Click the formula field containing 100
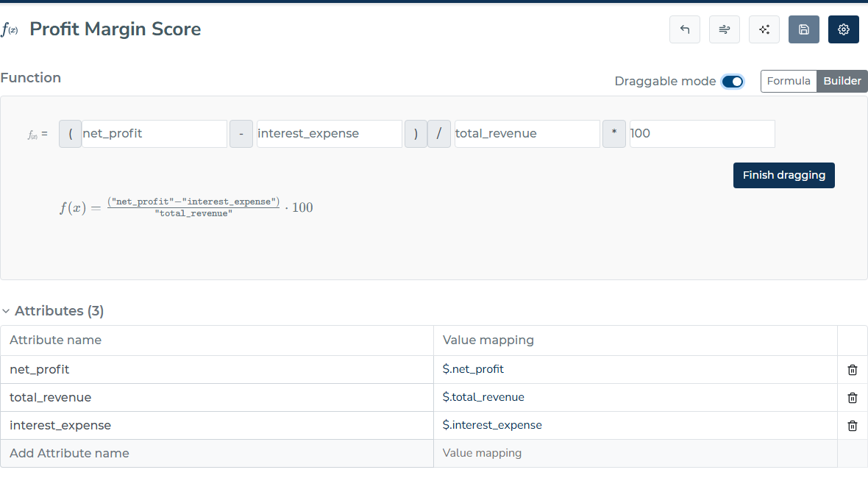Image resolution: width=868 pixels, height=503 pixels. point(702,134)
